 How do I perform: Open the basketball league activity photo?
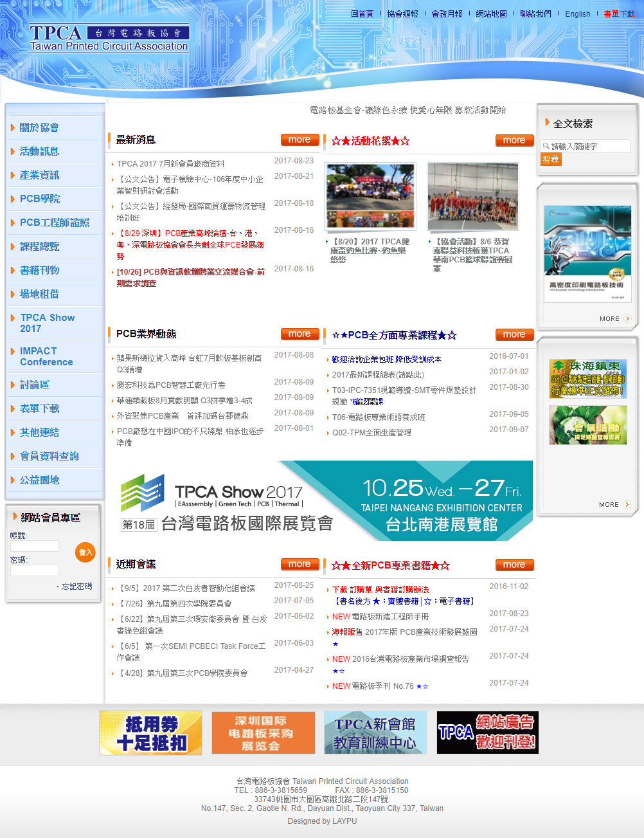[x=472, y=196]
